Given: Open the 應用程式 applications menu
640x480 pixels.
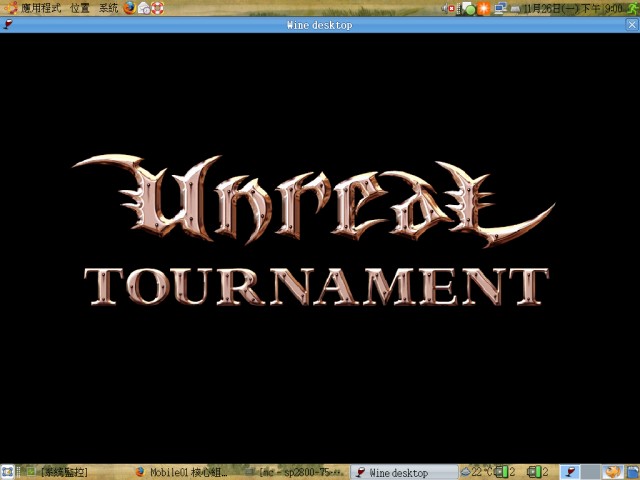Looking at the screenshot, I should click(33, 8).
